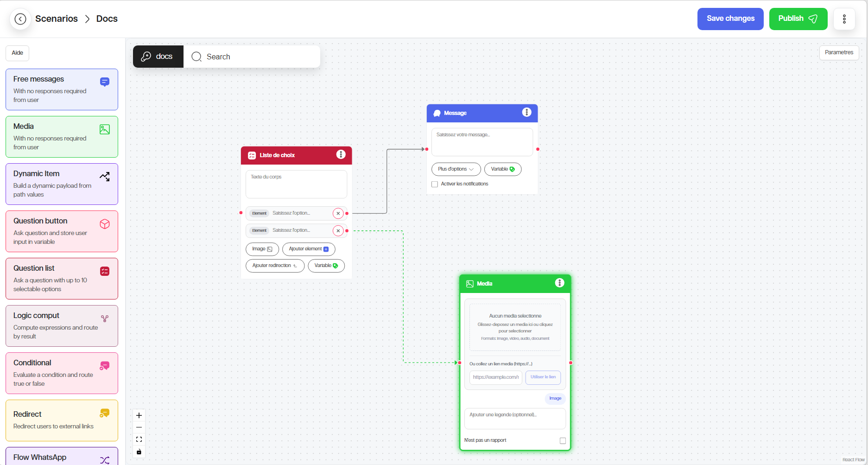Check the N'est pas un rapport box
The image size is (868, 465).
(563, 441)
